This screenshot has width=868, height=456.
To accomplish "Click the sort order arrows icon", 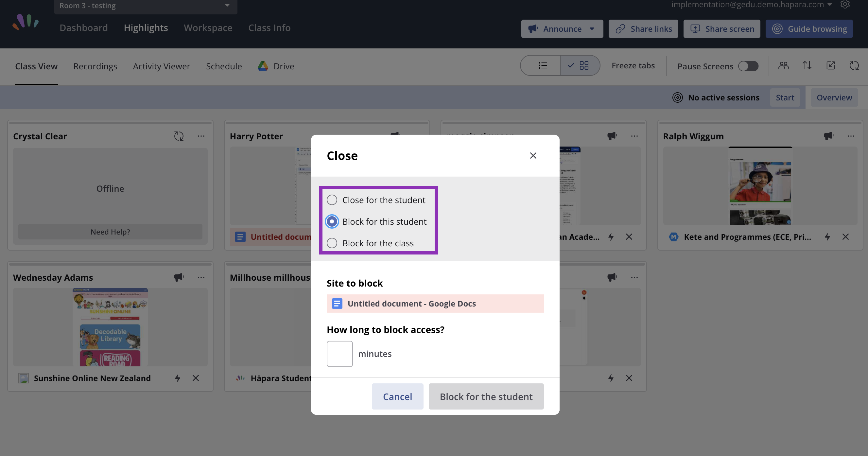I will [807, 65].
